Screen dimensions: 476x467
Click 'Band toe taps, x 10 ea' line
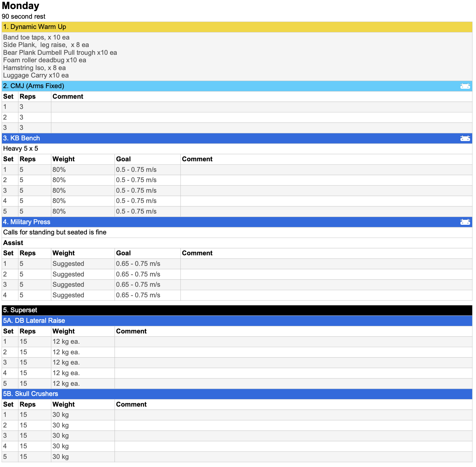[x=36, y=37]
